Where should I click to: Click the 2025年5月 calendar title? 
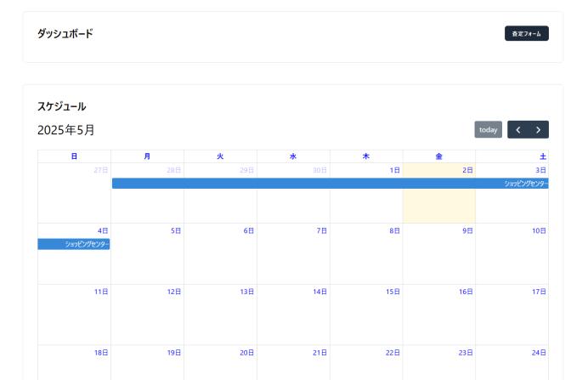(66, 130)
